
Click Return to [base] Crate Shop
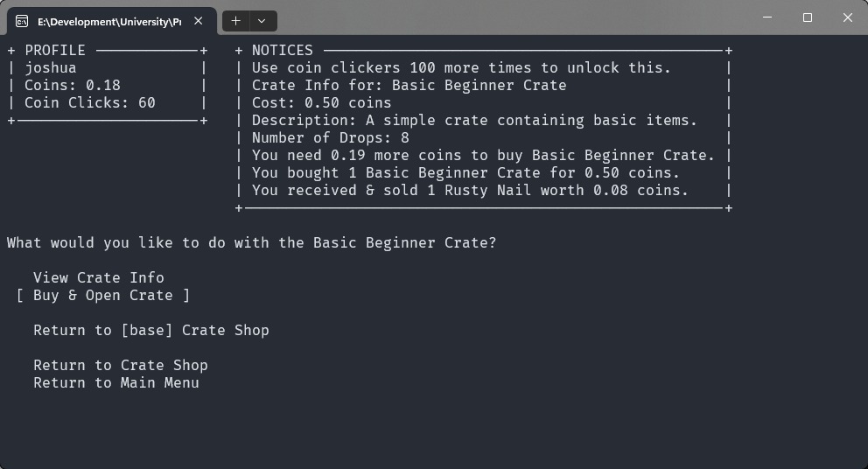(150, 330)
